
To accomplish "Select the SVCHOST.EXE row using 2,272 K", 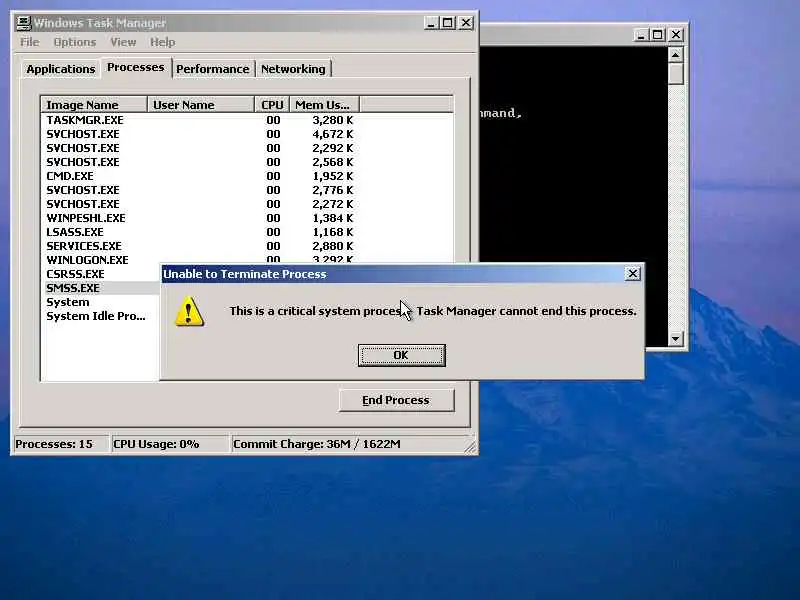I will pos(246,204).
